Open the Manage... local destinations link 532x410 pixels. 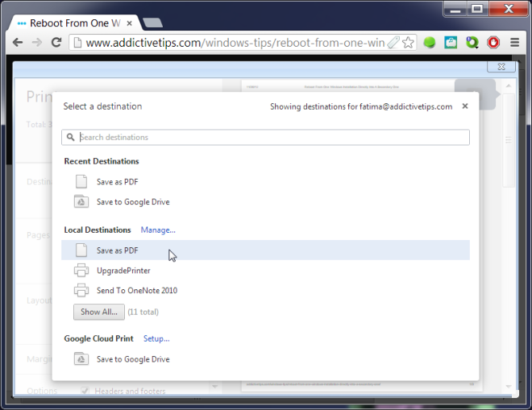coord(158,230)
